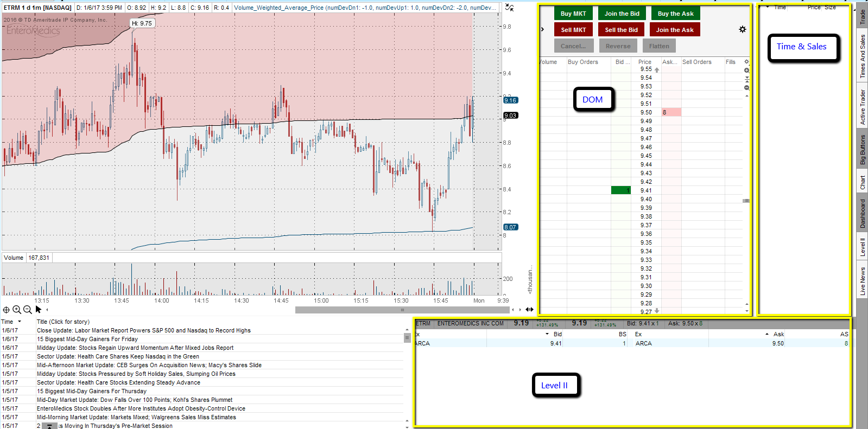Click the Sell Orders column header

[697, 62]
